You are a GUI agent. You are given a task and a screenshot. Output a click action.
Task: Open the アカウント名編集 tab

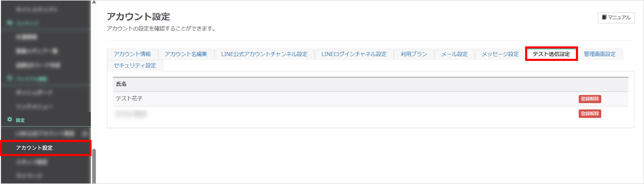click(186, 54)
